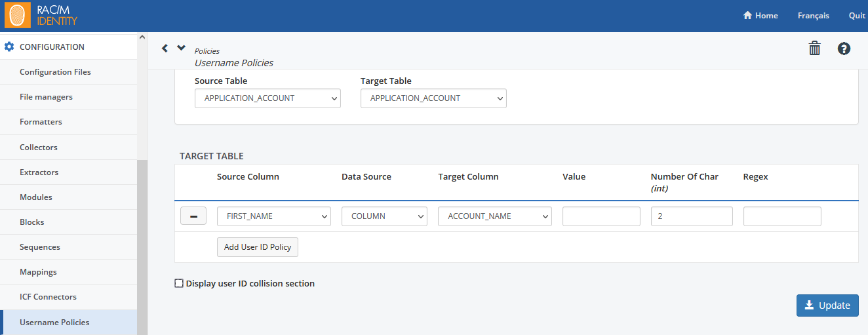
Task: Open Sequences in sidebar
Action: tap(68, 247)
